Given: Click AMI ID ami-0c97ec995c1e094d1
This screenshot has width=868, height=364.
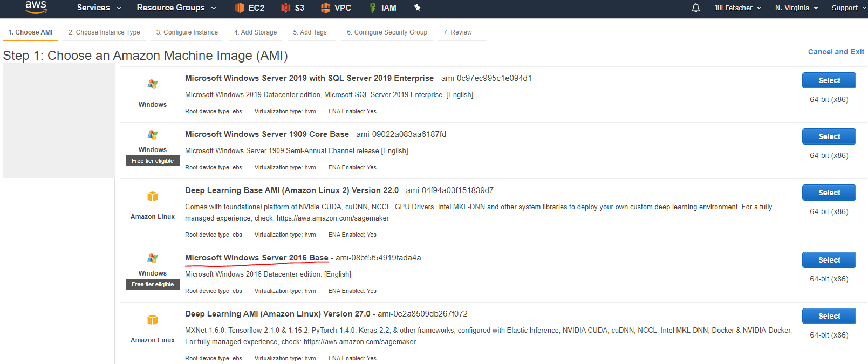Looking at the screenshot, I should coord(487,78).
